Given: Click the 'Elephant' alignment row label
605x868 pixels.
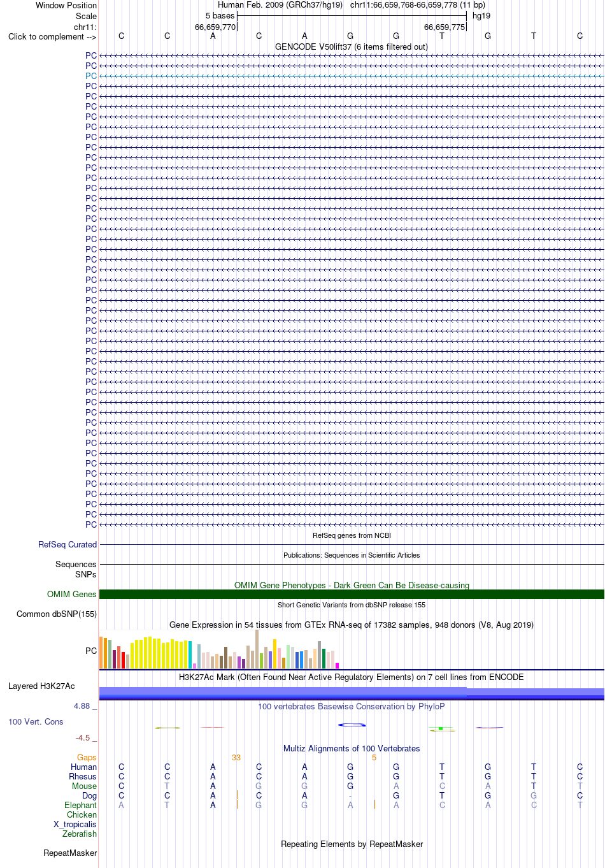Looking at the screenshot, I should click(x=80, y=805).
